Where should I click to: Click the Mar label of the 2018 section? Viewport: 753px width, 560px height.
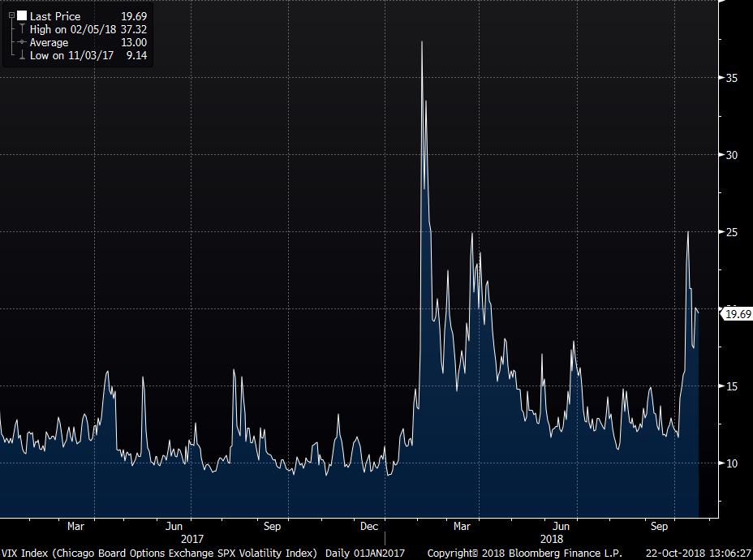click(x=462, y=527)
